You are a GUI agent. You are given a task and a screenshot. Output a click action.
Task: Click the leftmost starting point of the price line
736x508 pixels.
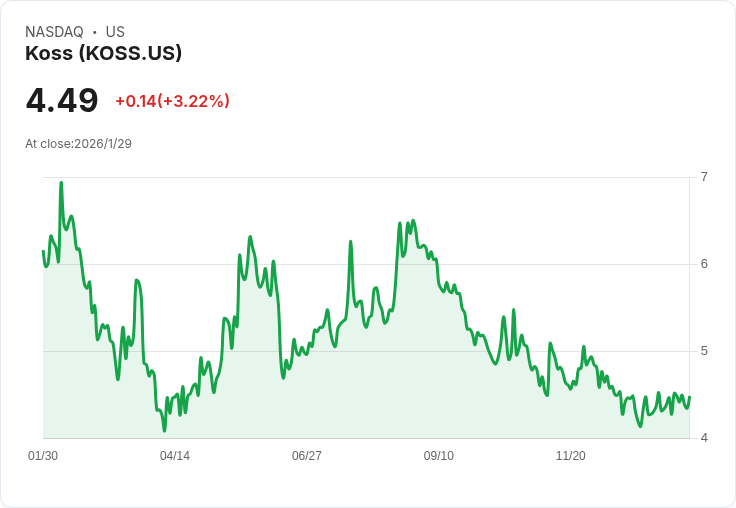click(43, 251)
